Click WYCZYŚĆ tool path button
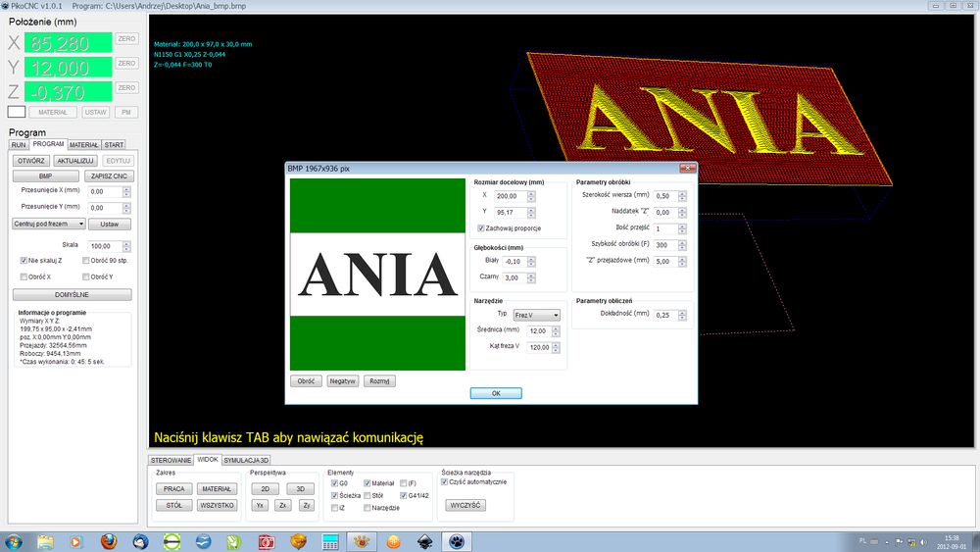The image size is (980, 552). point(465,505)
